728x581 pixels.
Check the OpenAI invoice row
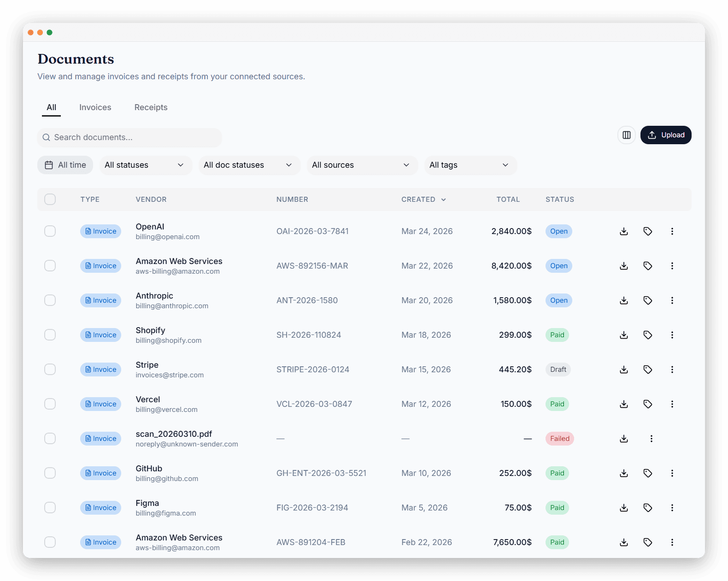[50, 231]
